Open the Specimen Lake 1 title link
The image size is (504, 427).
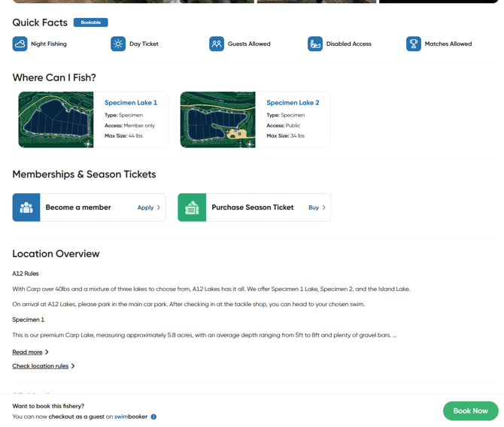click(x=131, y=102)
